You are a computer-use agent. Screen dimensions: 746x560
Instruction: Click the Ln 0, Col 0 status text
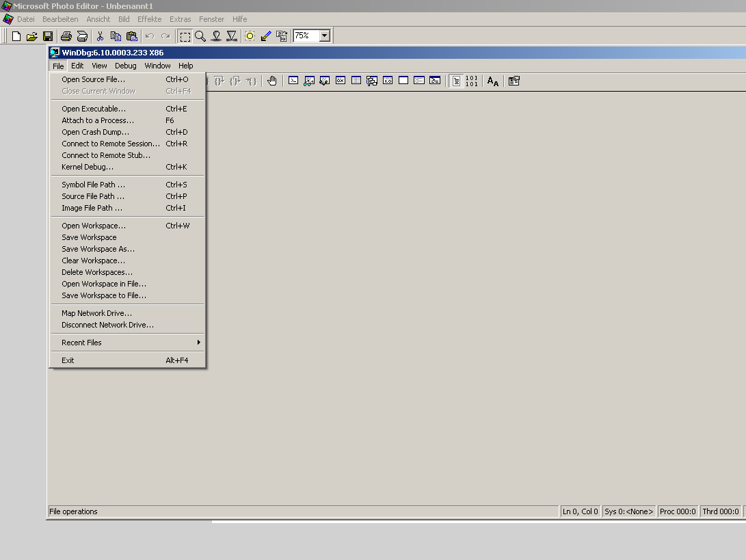pyautogui.click(x=580, y=511)
